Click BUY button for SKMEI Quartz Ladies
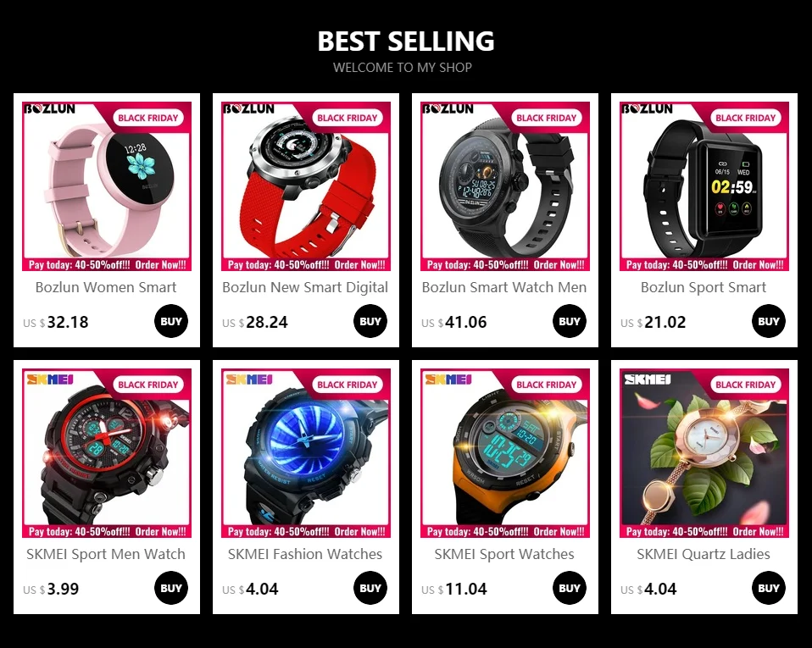This screenshot has height=648, width=812. tap(769, 588)
